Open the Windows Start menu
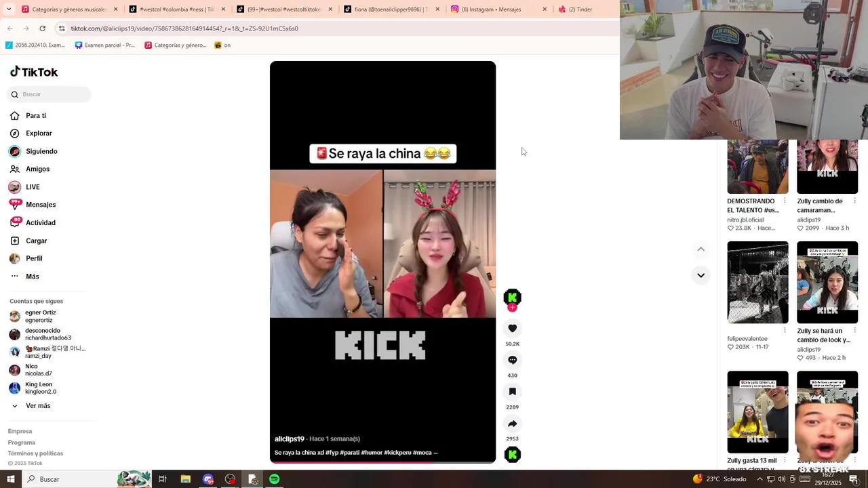Viewport: 868px width, 488px height. 11,479
